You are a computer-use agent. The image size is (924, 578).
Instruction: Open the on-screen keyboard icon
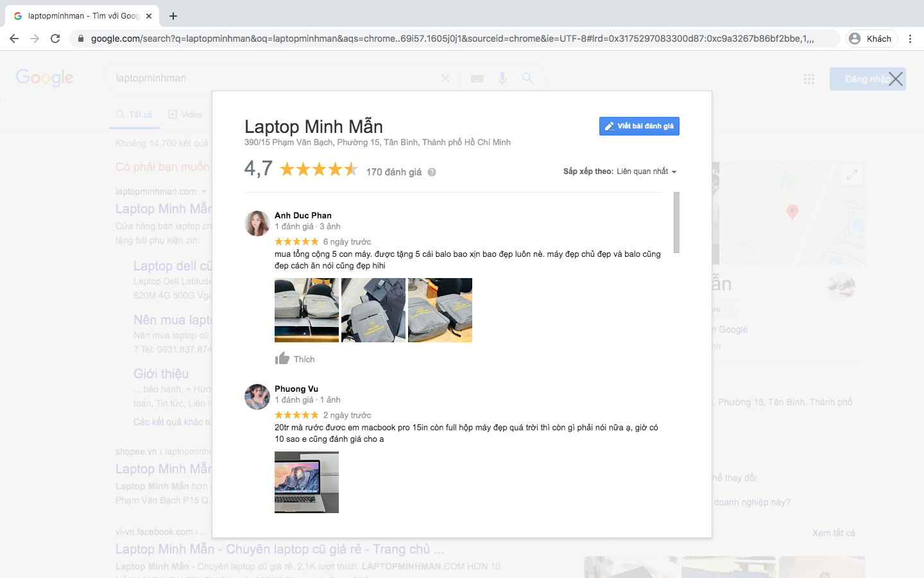pyautogui.click(x=477, y=78)
